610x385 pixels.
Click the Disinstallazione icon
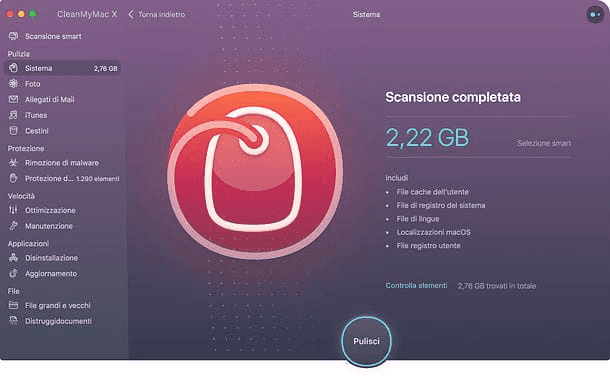pos(13,257)
